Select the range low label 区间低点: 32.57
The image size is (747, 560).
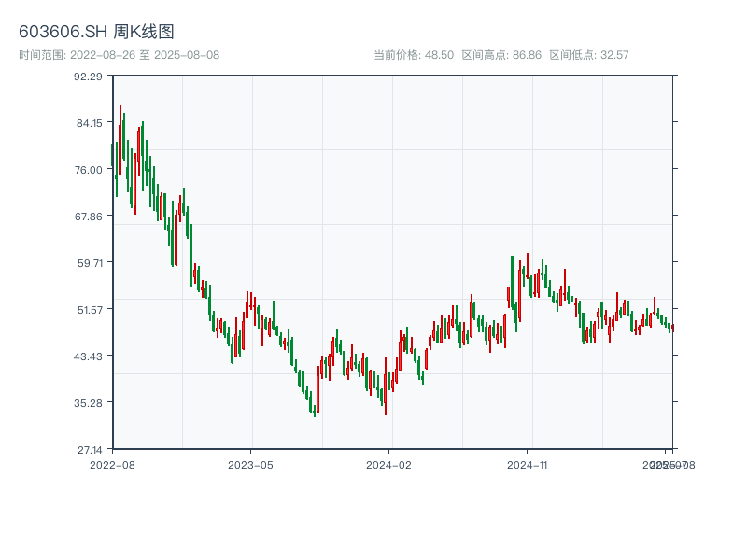tap(589, 55)
